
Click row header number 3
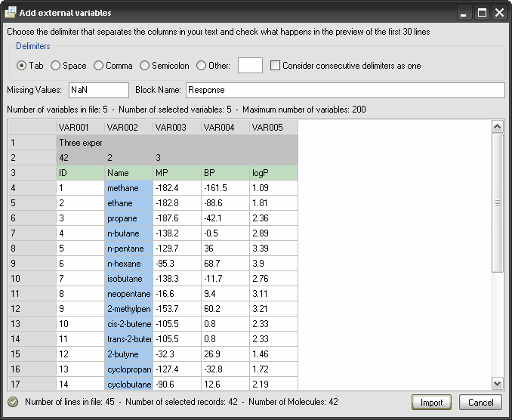coord(32,173)
